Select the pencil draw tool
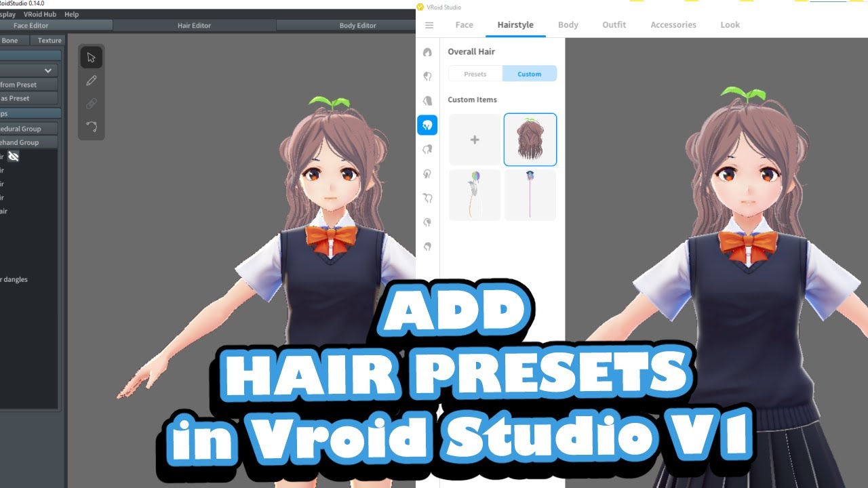This screenshot has width=868, height=488. 92,81
